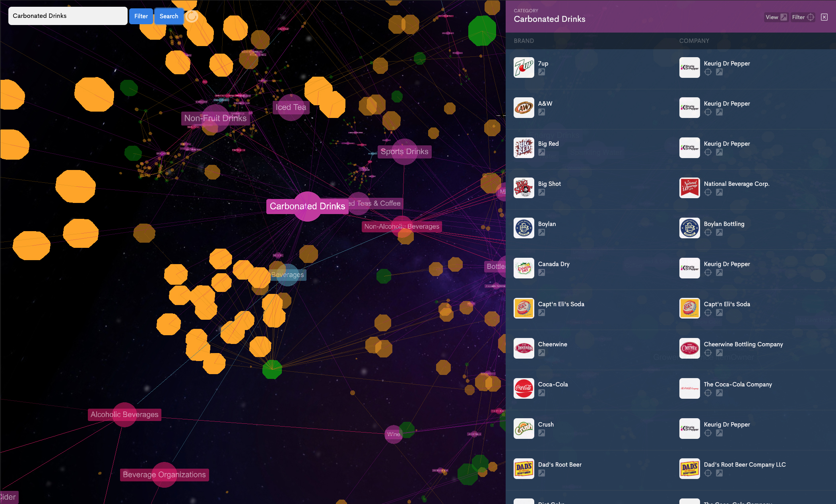836x504 pixels.
Task: Open external link icon for Boylan Bottling
Action: pos(719,233)
